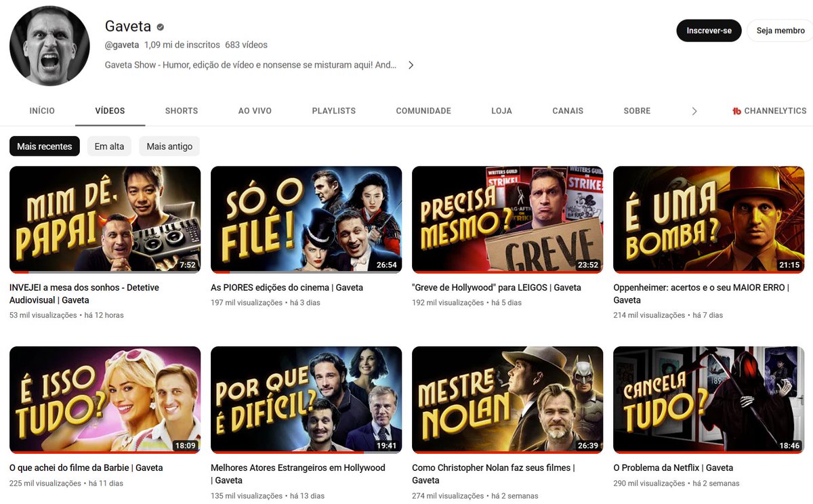Click the '683 vídeos' count
Screen dimensions: 813x504
(246, 45)
